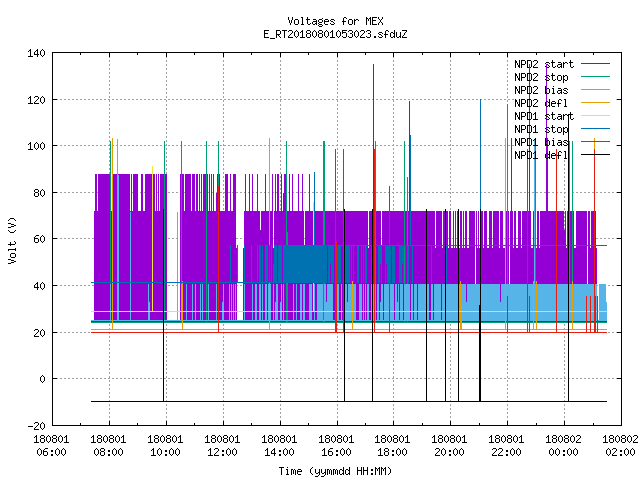Click the red line sample for NPD1 bias
This screenshot has width=640, height=480.
tap(595, 142)
